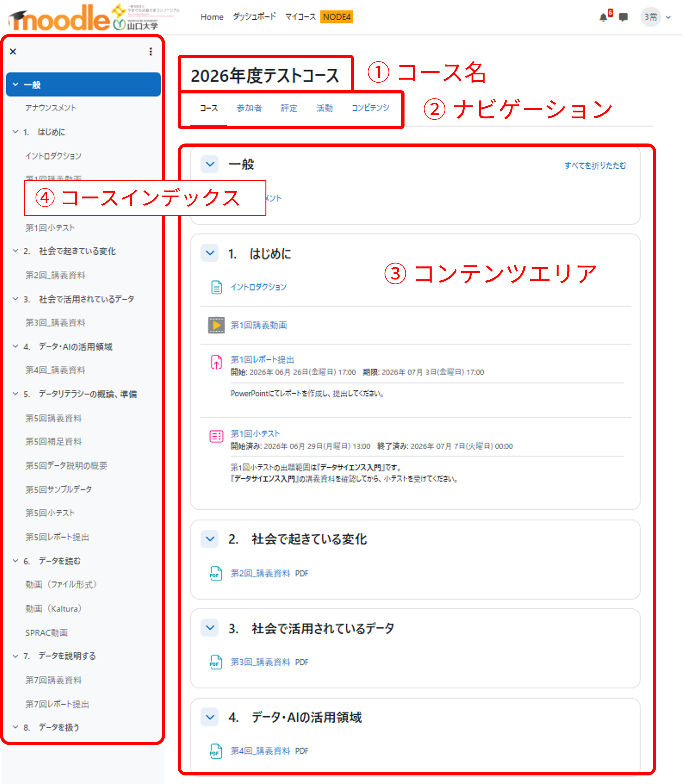Screen dimensions: 682x784
Task: Collapse 6. データを読む in course index
Action: tap(16, 561)
